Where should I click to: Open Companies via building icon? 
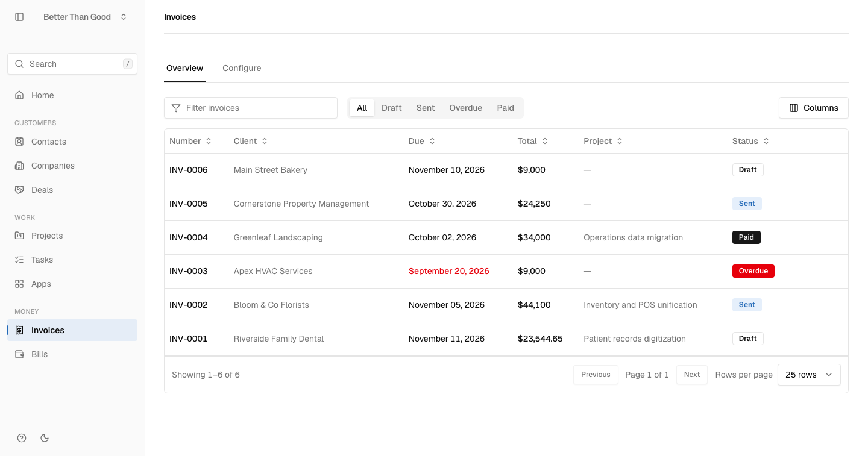19,166
